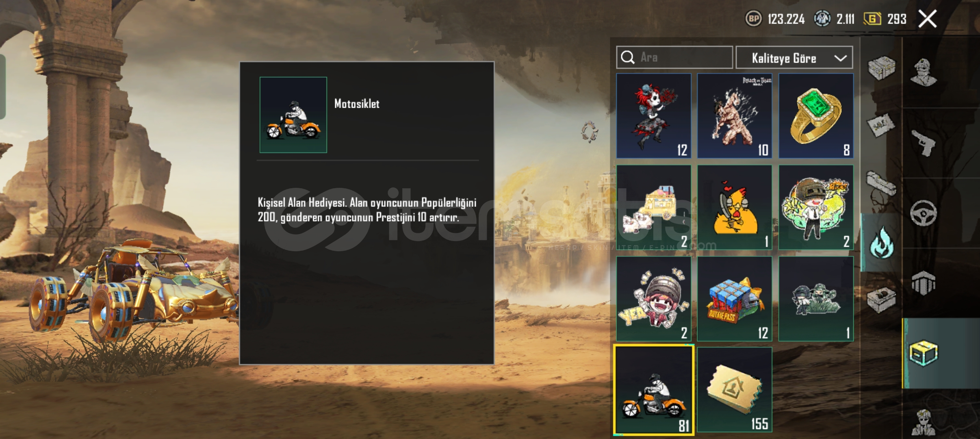Open the flame icon category tab

click(881, 242)
